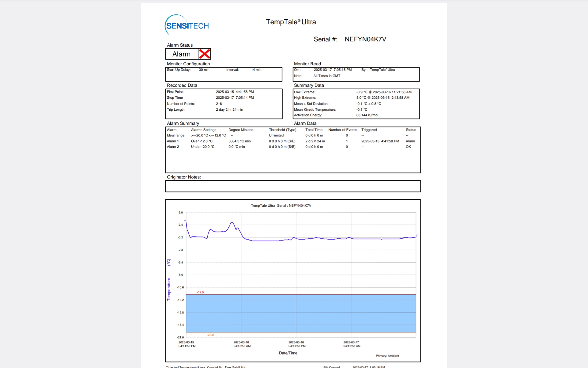This screenshot has width=588, height=368.
Task: Click the blue ideal range band in chart
Action: (x=301, y=314)
